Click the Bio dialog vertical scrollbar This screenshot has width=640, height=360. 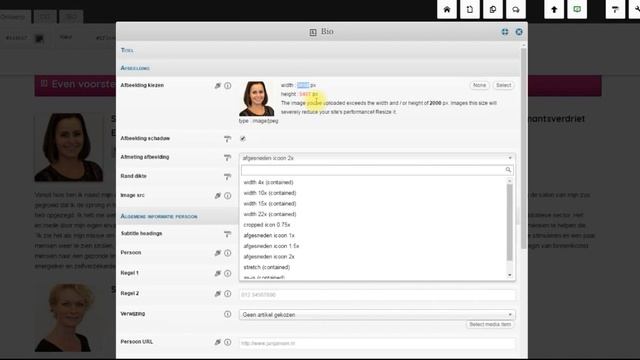coord(524,148)
